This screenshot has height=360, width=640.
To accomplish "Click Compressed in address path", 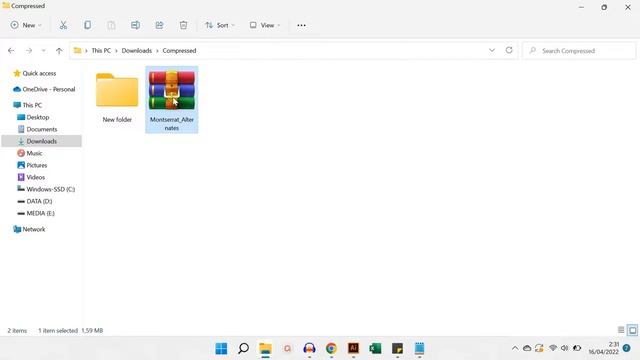I will (x=179, y=51).
